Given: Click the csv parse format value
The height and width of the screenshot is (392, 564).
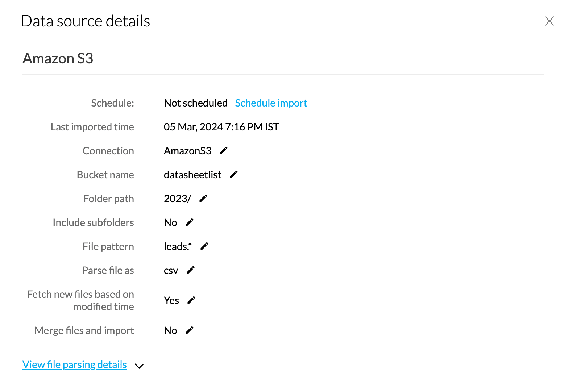Looking at the screenshot, I should 171,271.
